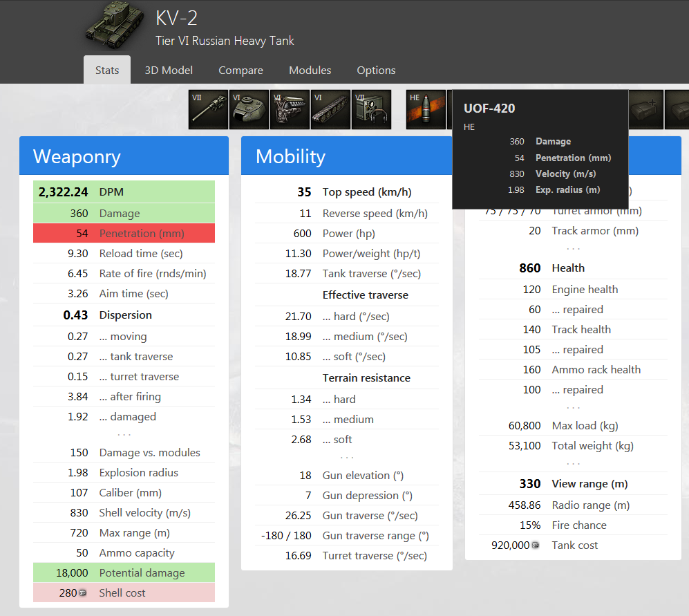Click the Health 860 row
This screenshot has width=689, height=616.
tap(573, 268)
